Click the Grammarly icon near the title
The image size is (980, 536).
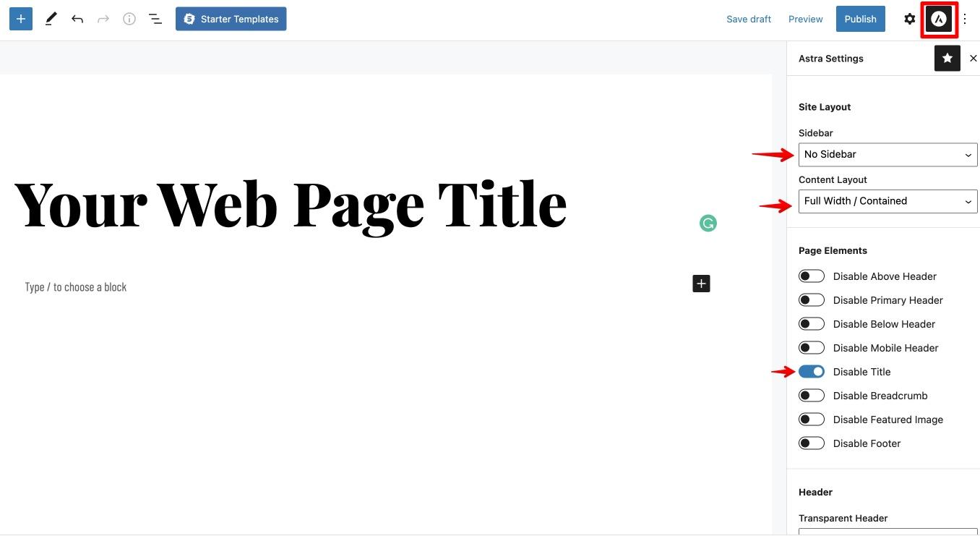(708, 223)
